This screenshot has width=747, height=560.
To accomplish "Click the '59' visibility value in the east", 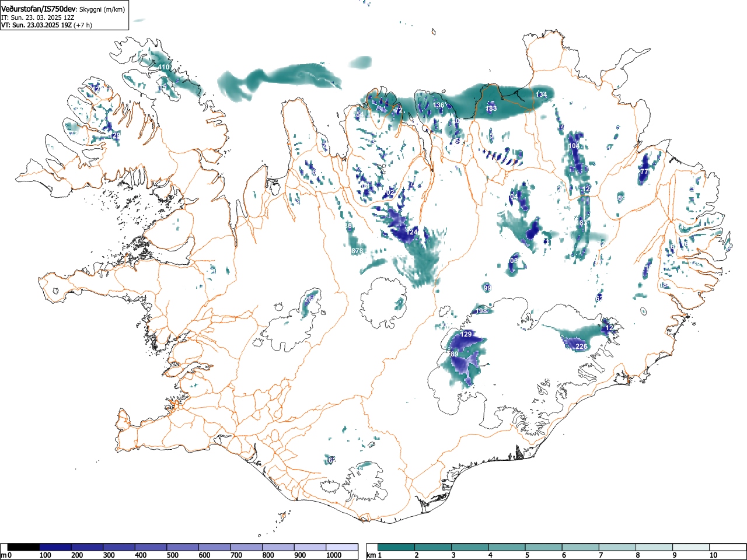I will click(621, 199).
